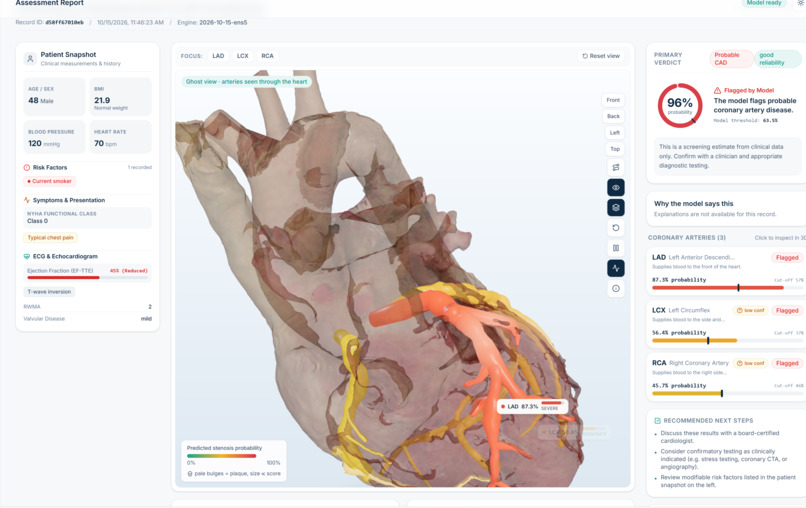Toggle the eye ghost-view button
Viewport: 806px width, 508px height.
[x=615, y=188]
